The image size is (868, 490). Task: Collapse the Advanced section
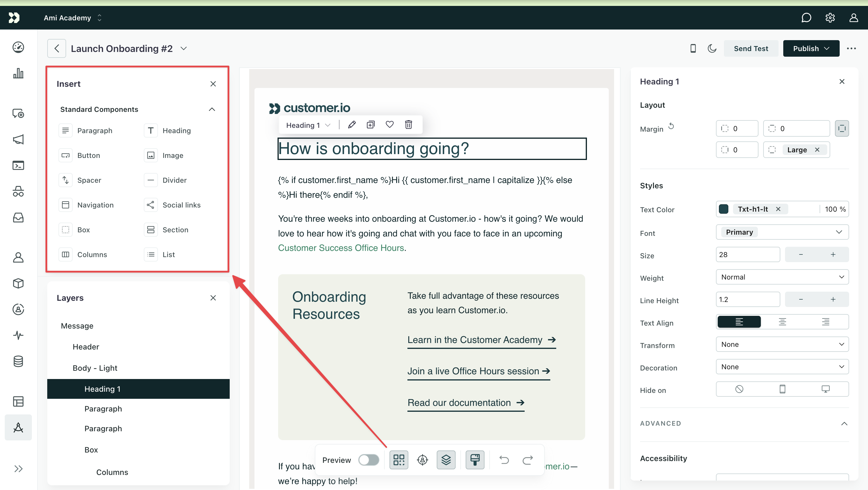[844, 423]
